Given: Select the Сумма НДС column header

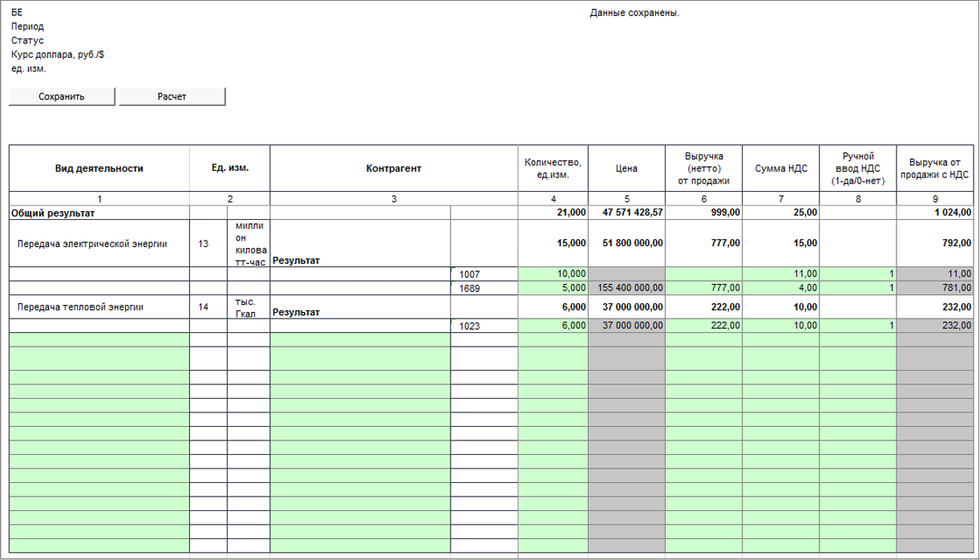Looking at the screenshot, I should [x=780, y=168].
